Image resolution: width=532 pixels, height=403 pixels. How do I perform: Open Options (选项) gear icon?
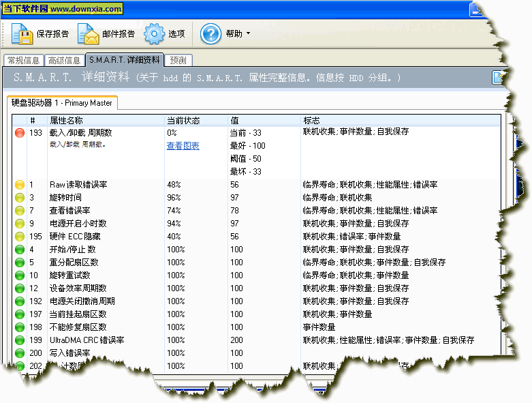click(x=154, y=33)
